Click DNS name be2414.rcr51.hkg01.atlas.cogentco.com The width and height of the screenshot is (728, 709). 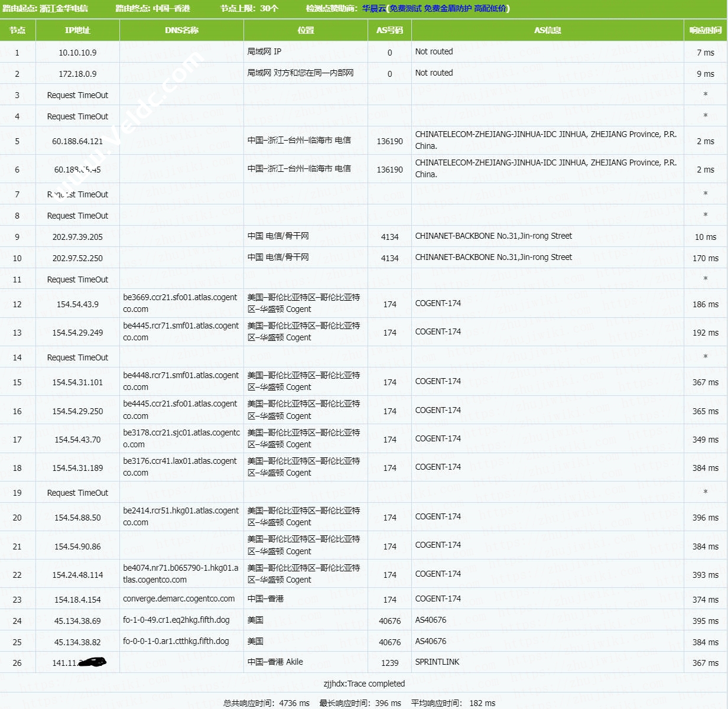pyautogui.click(x=181, y=516)
